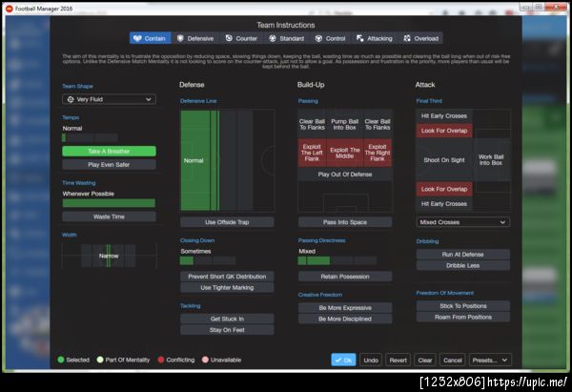The image size is (572, 392).
Task: Toggle Get Stuck In tackling
Action: (x=227, y=319)
